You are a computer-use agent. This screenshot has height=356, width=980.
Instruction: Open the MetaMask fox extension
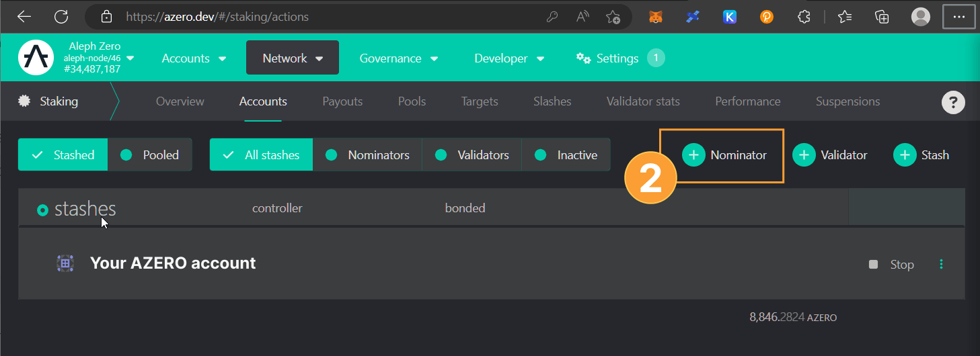click(x=656, y=17)
